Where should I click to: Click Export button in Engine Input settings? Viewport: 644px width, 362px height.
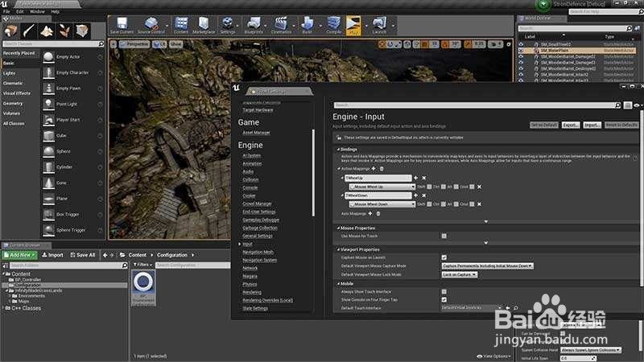571,125
